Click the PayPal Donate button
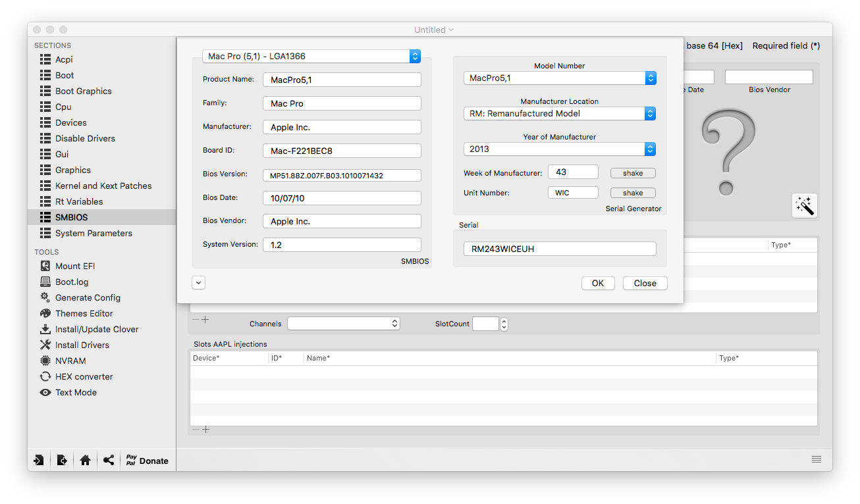 pos(148,461)
